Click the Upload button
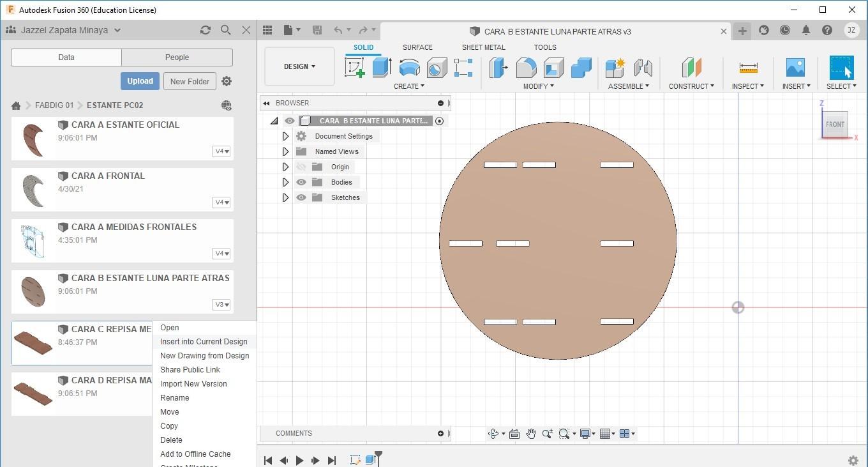The height and width of the screenshot is (467, 868). [x=140, y=81]
